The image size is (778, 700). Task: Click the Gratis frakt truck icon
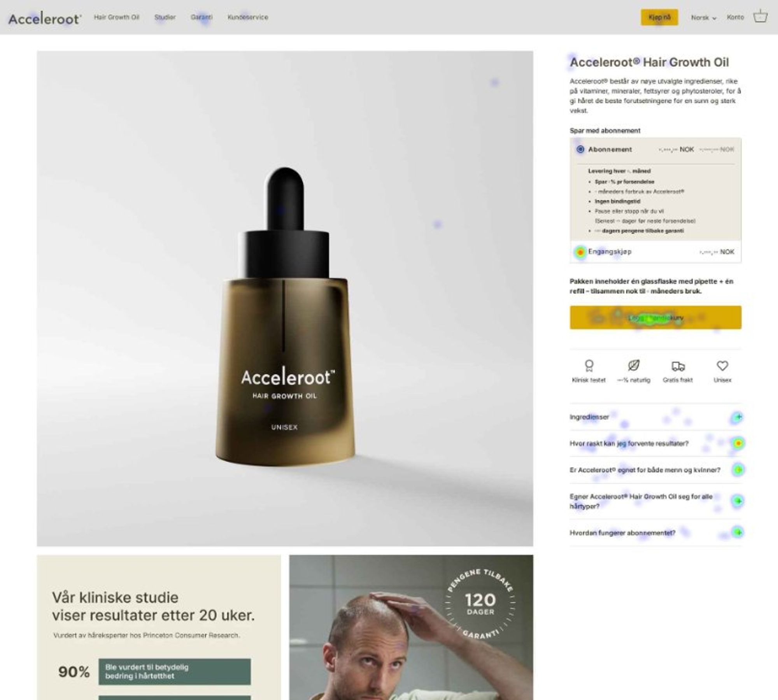point(678,366)
